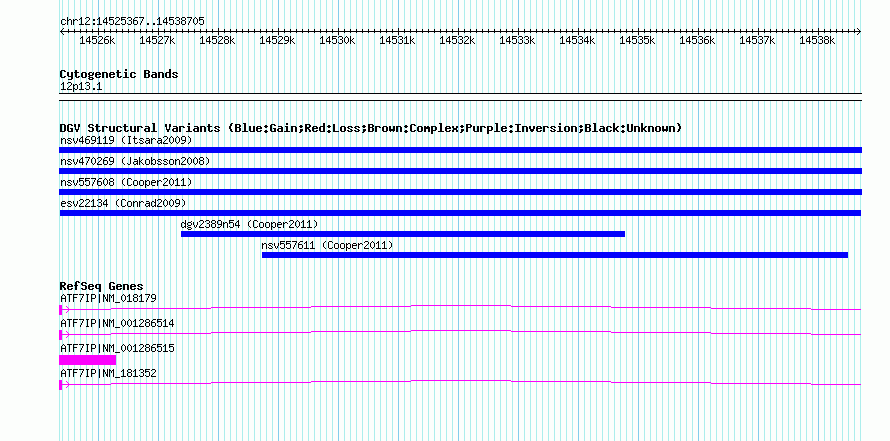Click the nsv557611 (Cooper2011) label
This screenshot has width=890, height=441.
click(327, 245)
